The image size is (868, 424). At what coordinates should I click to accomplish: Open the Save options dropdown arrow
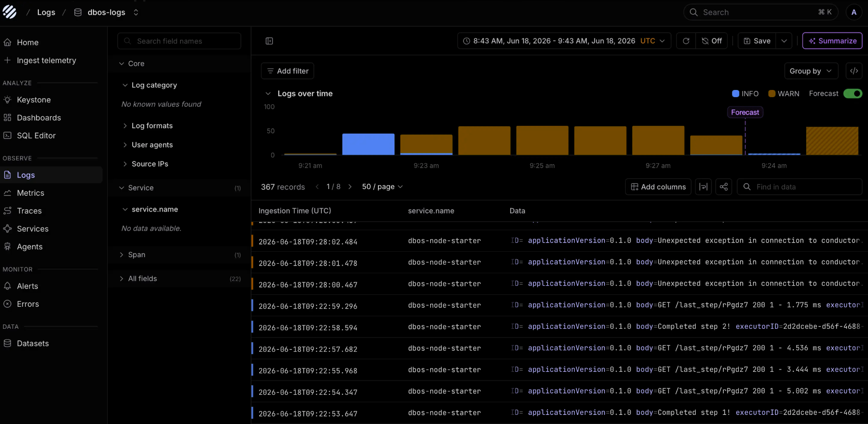coord(784,41)
